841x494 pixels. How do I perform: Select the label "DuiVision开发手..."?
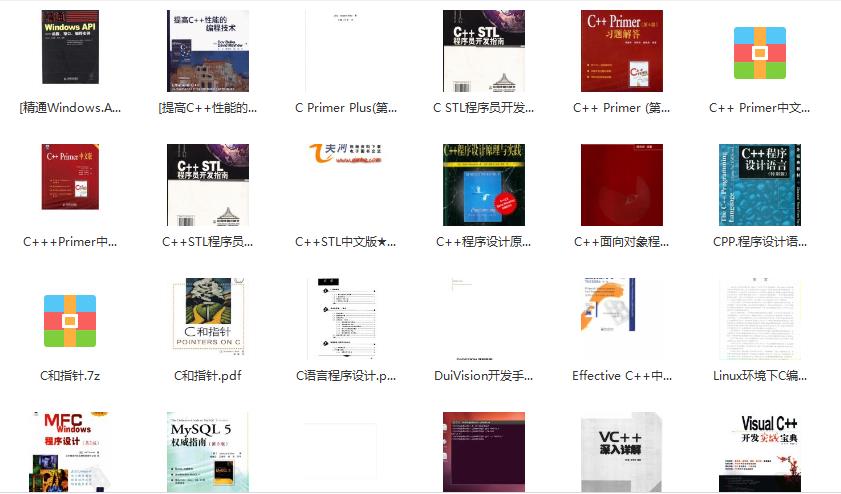(x=484, y=375)
